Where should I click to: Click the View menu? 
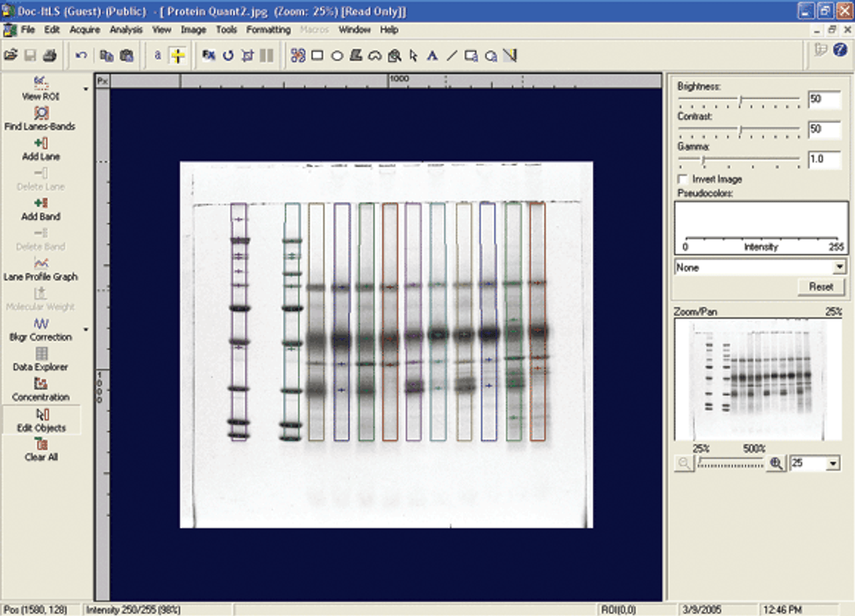162,29
